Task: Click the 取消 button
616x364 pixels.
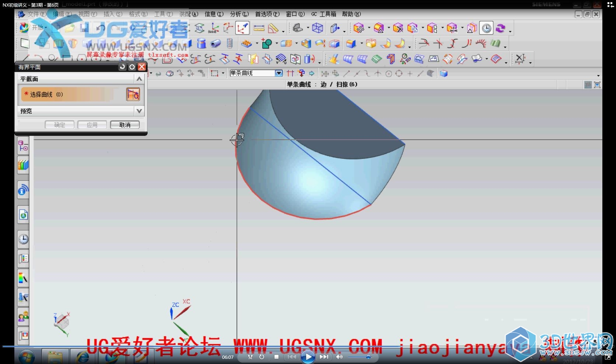Action: 125,125
